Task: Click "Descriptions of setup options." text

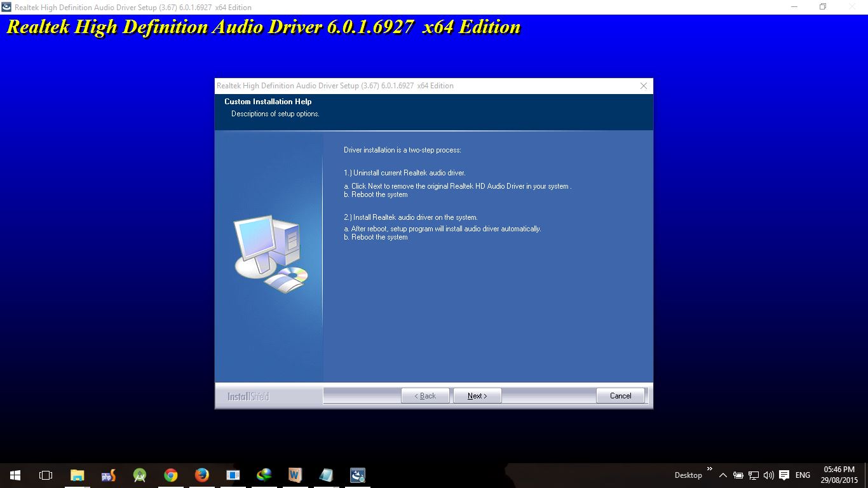Action: click(275, 114)
